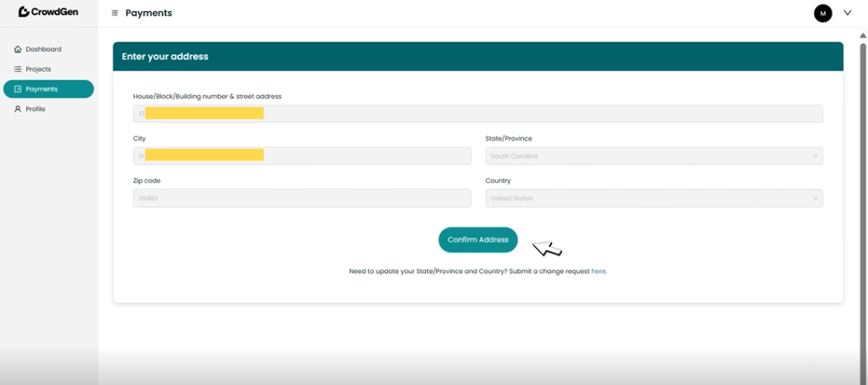Go to Projects in sidebar
The width and height of the screenshot is (868, 385).
tap(38, 70)
